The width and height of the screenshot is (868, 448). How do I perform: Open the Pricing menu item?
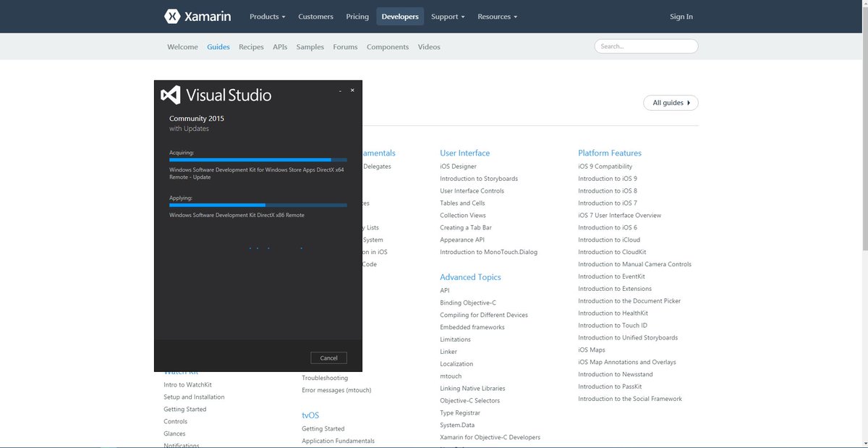(x=357, y=17)
